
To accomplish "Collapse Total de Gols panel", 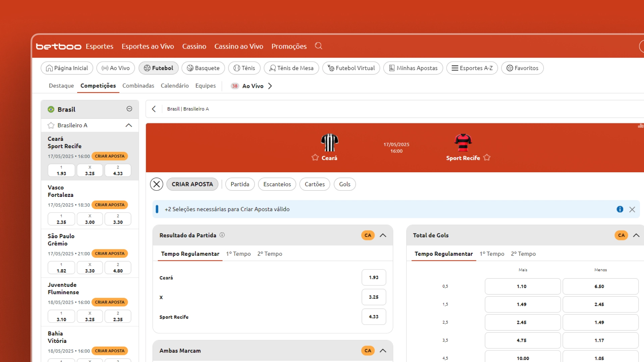I will 636,235.
